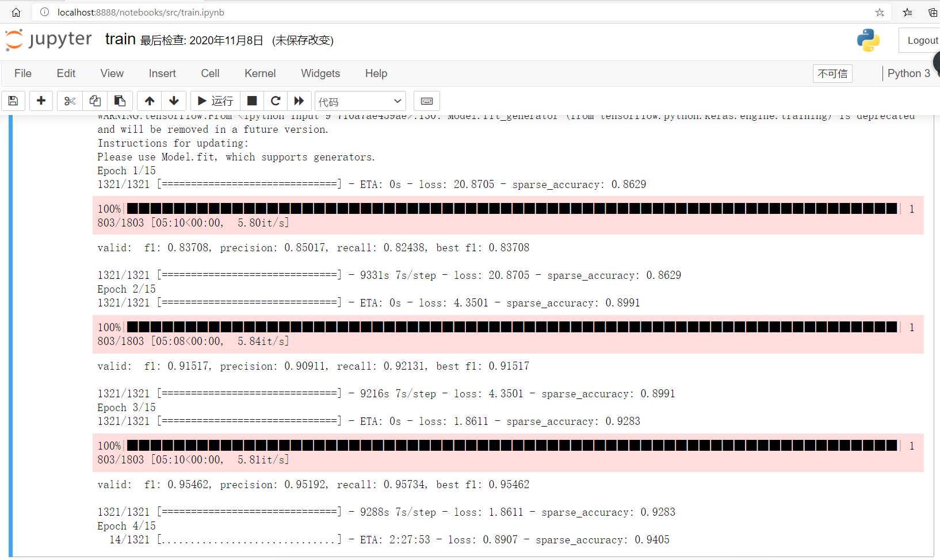Click the Epoch 2/15 output line

click(x=127, y=289)
